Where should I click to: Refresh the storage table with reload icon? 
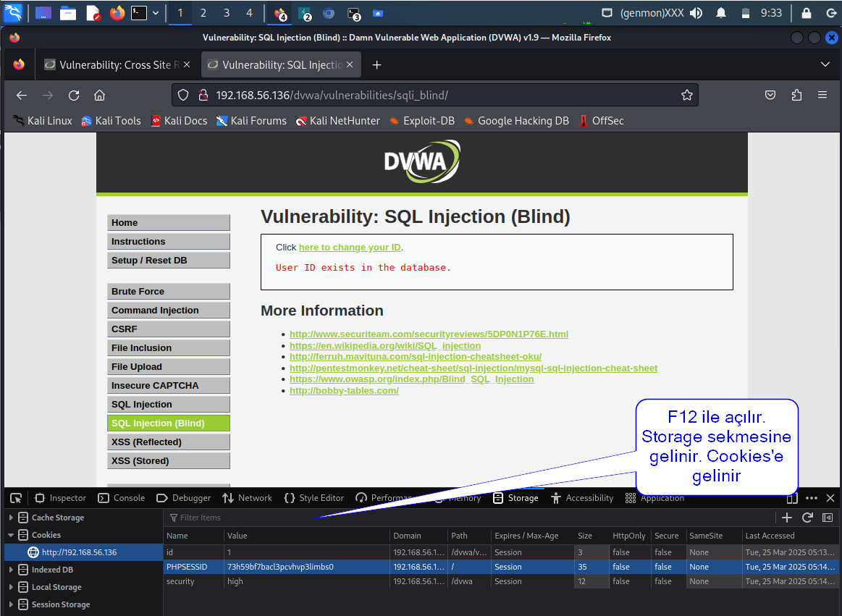click(807, 518)
